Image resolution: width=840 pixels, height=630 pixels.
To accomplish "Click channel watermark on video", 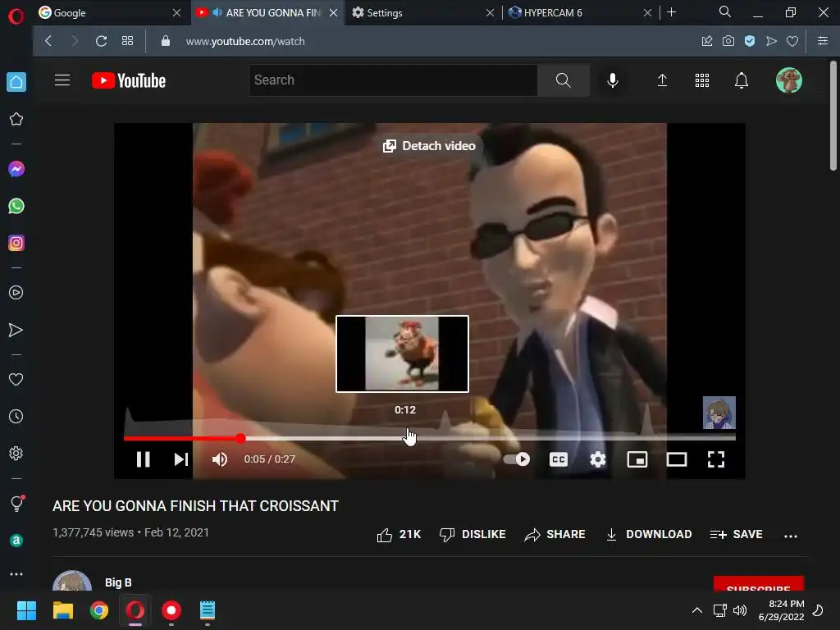I will tap(719, 413).
